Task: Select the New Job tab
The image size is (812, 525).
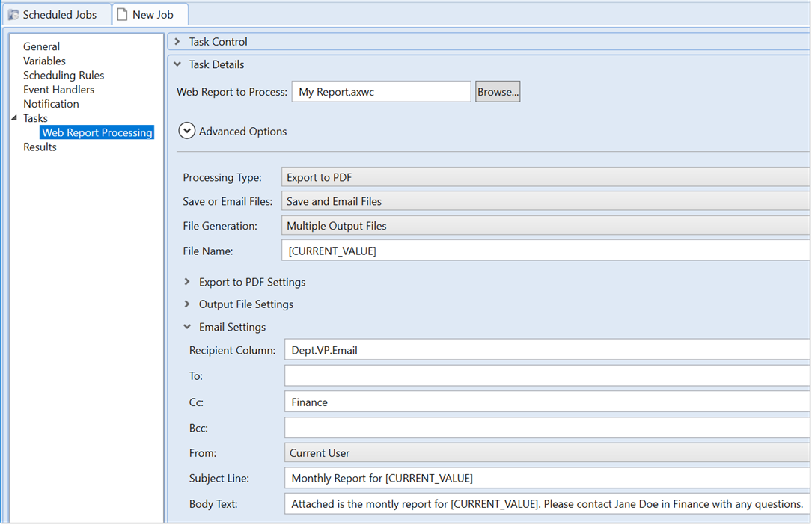Action: point(153,14)
